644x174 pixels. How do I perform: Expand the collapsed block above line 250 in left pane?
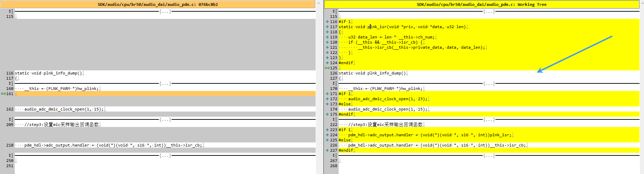pyautogui.click(x=11, y=155)
